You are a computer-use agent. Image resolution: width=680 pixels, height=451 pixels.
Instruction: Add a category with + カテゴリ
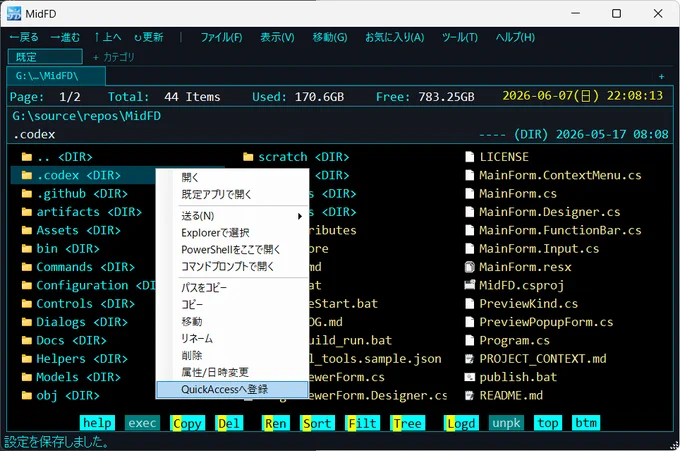click(114, 57)
